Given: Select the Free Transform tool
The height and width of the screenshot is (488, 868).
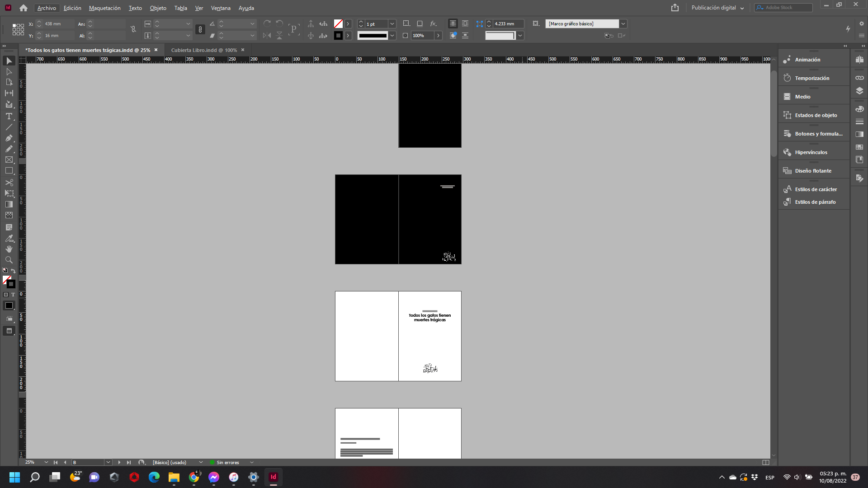Looking at the screenshot, I should click(x=9, y=193).
